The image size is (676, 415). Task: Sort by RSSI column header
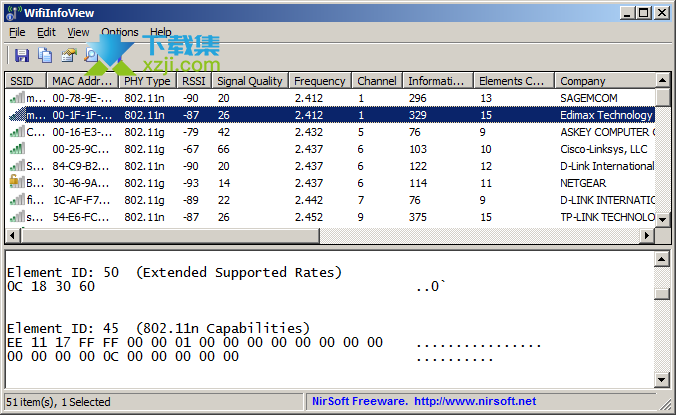point(194,81)
